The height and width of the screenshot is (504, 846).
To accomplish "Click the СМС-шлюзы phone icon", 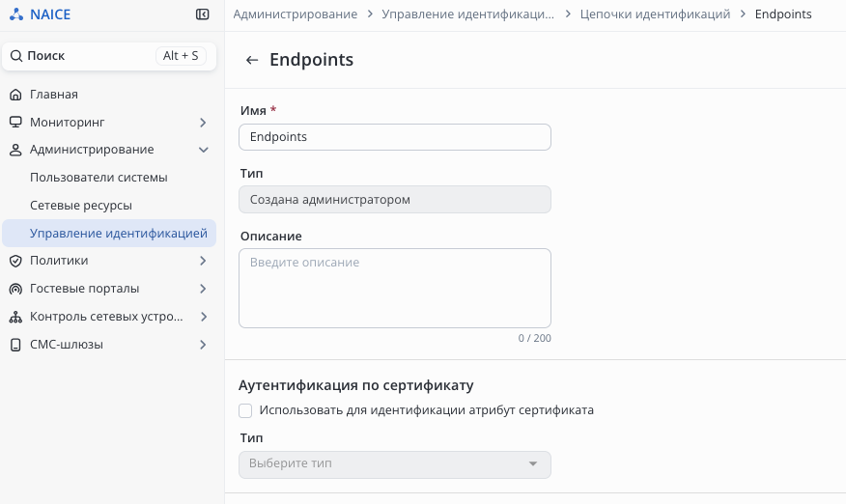I will click(15, 345).
